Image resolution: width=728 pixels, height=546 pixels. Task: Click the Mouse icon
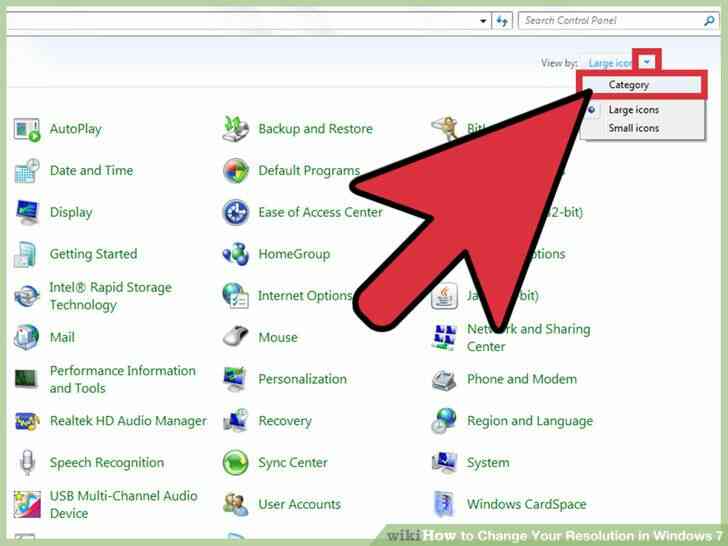click(x=235, y=337)
